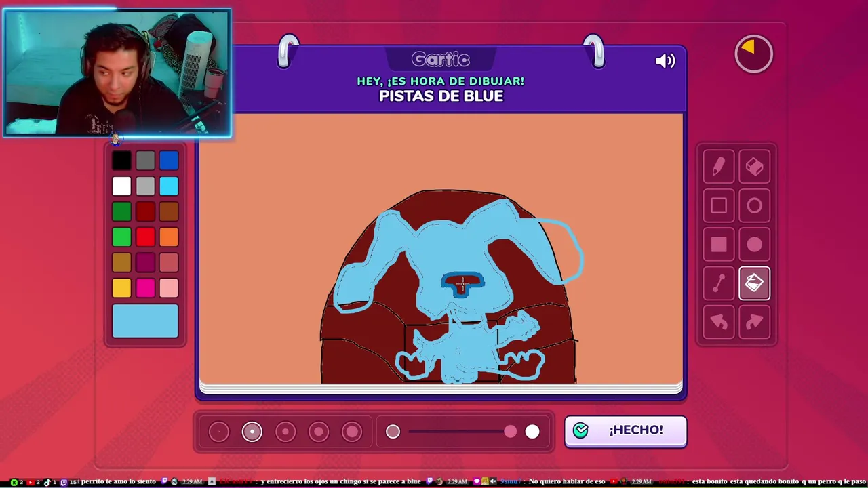Select the largest brush size
The width and height of the screenshot is (868, 488).
352,432
